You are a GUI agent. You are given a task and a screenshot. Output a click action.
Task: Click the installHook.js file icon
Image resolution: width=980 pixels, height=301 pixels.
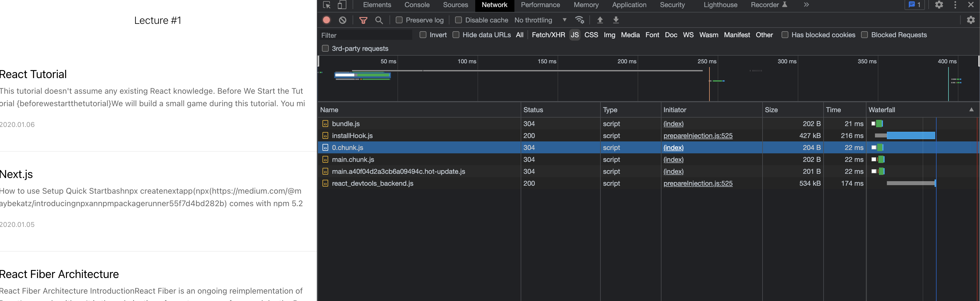tap(325, 135)
